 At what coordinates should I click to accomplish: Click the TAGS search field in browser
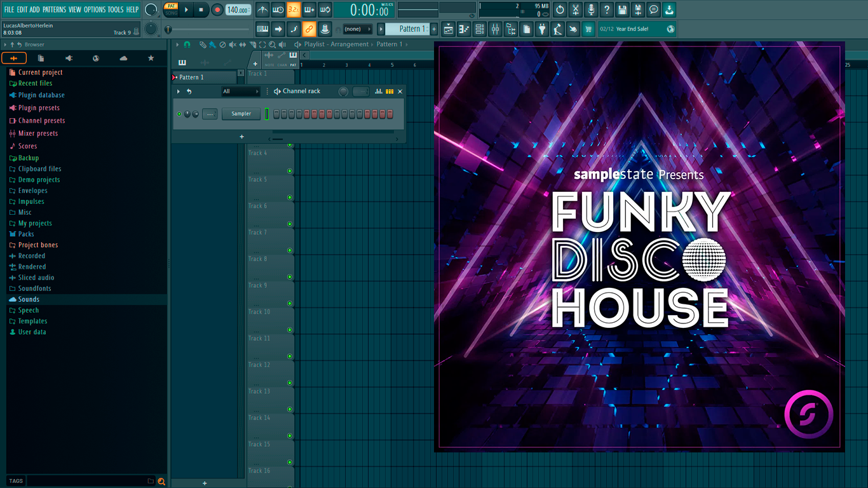tap(91, 481)
